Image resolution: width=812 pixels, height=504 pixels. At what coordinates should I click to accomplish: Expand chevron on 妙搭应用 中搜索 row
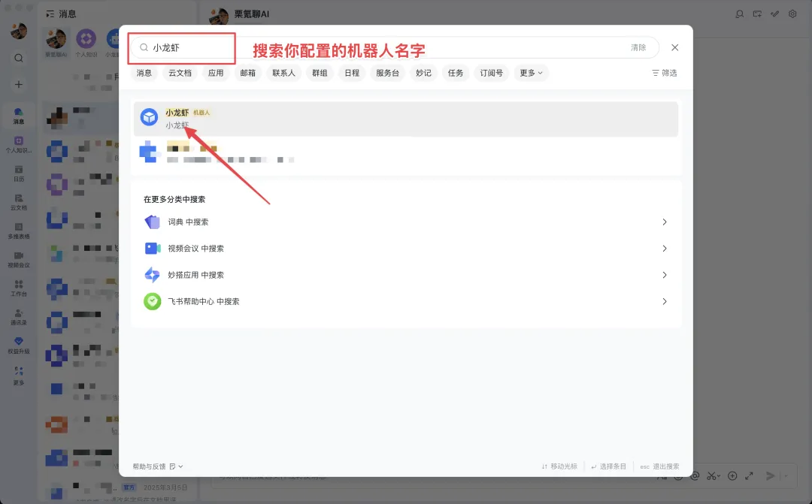665,275
